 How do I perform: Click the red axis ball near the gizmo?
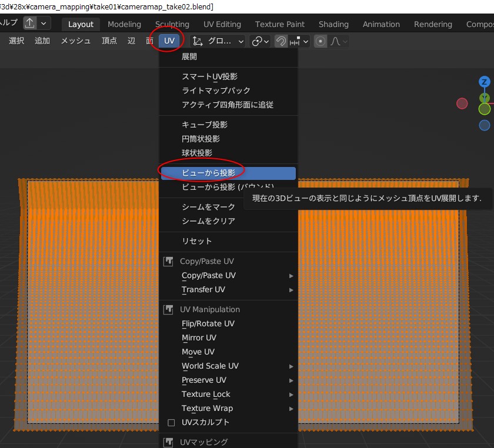coord(462,103)
